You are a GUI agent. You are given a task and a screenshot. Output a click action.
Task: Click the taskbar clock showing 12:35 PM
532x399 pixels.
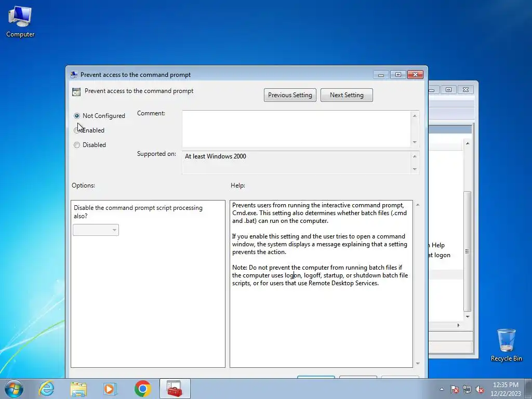coord(506,389)
